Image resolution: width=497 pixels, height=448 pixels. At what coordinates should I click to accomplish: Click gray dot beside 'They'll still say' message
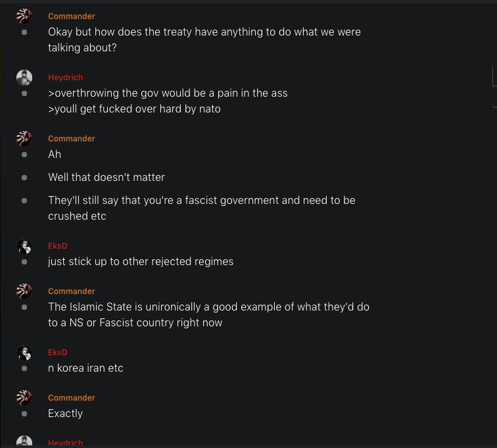point(24,201)
